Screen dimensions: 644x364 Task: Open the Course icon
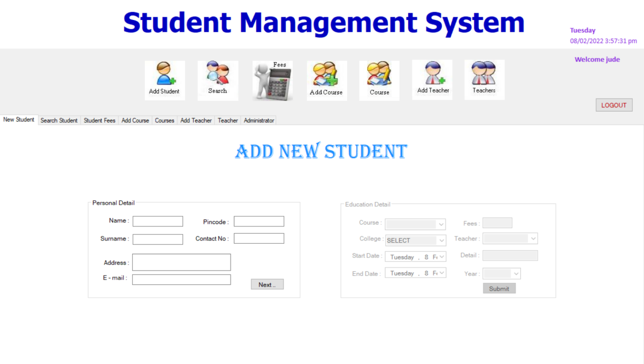(x=379, y=80)
